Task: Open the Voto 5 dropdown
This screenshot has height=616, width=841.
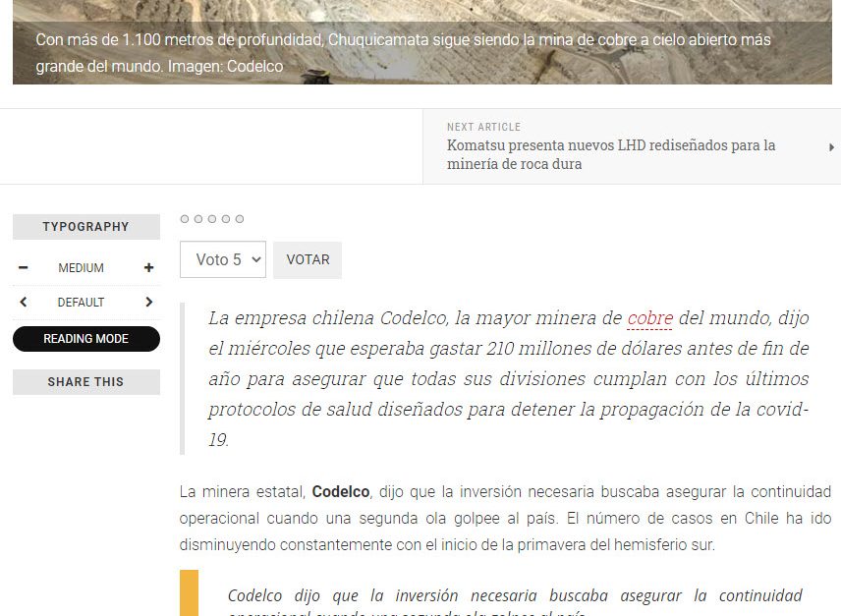Action: [x=223, y=260]
